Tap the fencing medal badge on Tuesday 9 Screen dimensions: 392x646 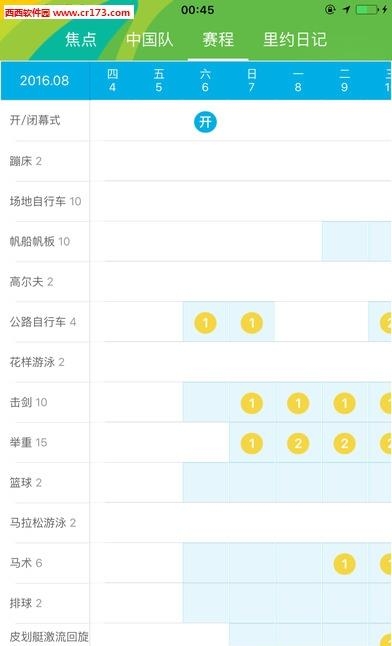click(x=345, y=403)
